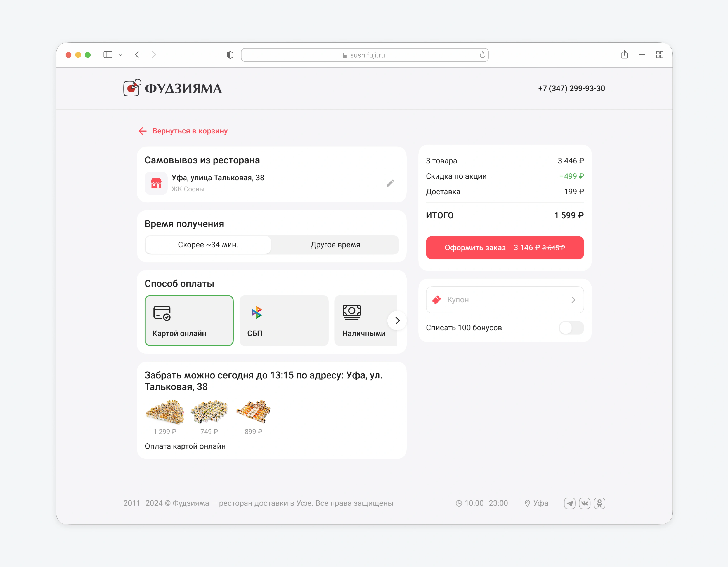Toggle Safari sidebar button

click(108, 55)
